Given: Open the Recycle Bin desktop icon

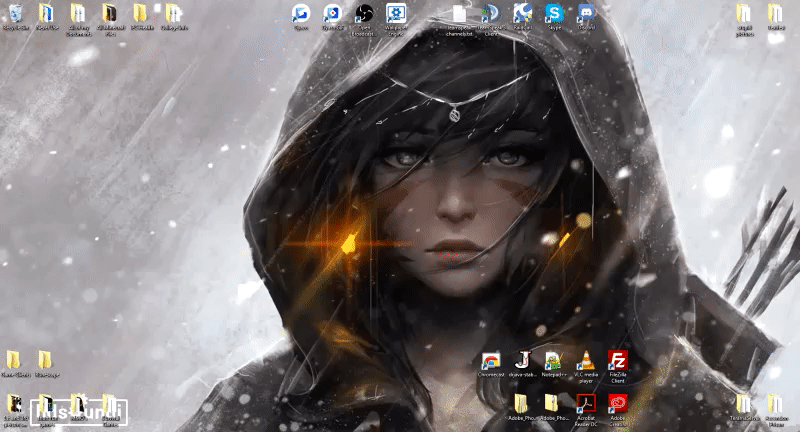Looking at the screenshot, I should pos(16,17).
